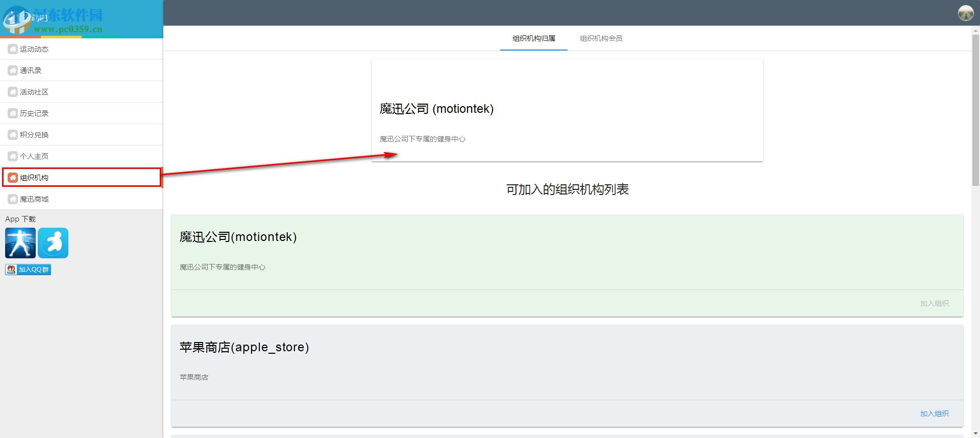Click the 通讯录 sidebar icon
Image resolution: width=980 pixels, height=438 pixels.
coord(13,70)
